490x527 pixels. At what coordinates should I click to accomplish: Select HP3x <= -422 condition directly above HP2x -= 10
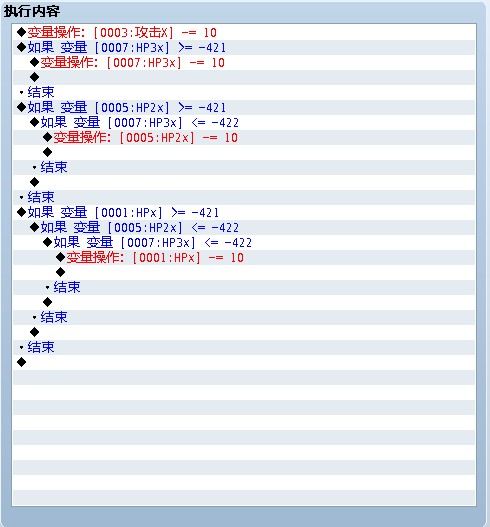(244, 122)
